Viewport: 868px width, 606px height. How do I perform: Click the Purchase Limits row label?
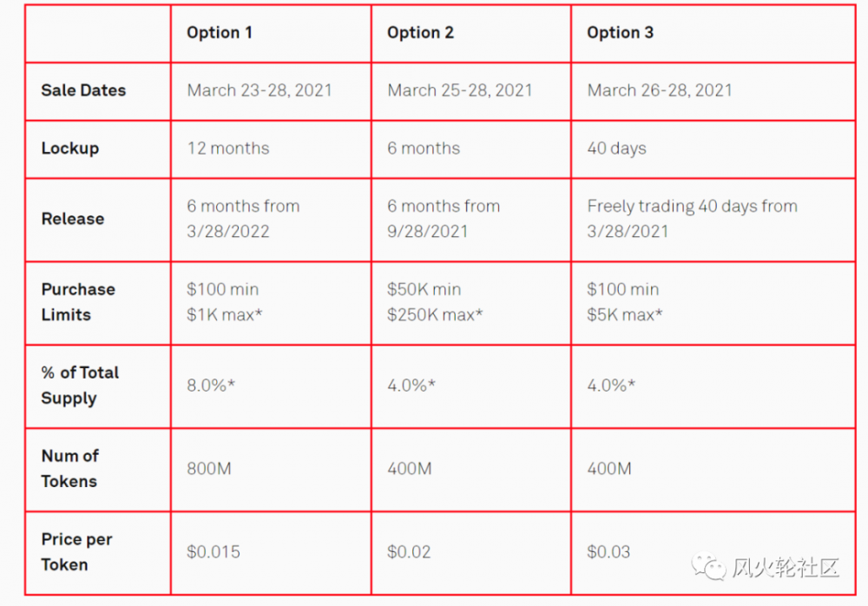[78, 302]
